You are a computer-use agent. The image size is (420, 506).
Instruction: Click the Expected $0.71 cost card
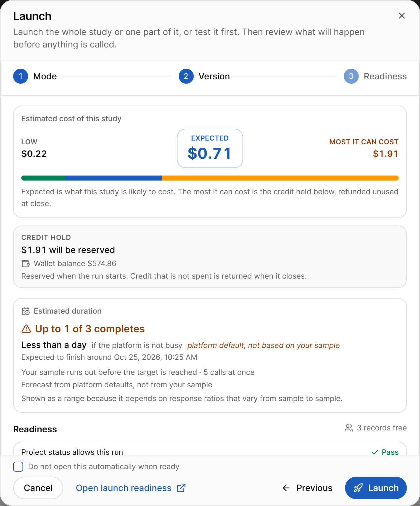coord(210,148)
